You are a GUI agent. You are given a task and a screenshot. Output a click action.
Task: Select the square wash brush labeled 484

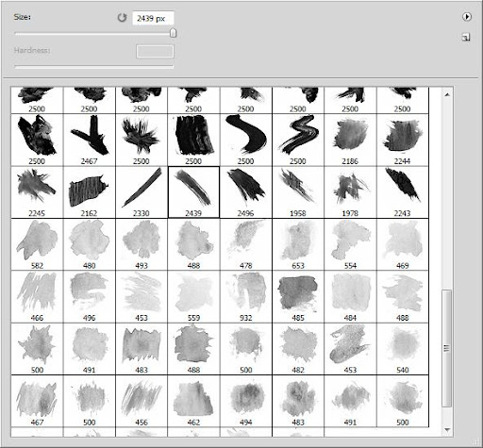click(x=350, y=296)
